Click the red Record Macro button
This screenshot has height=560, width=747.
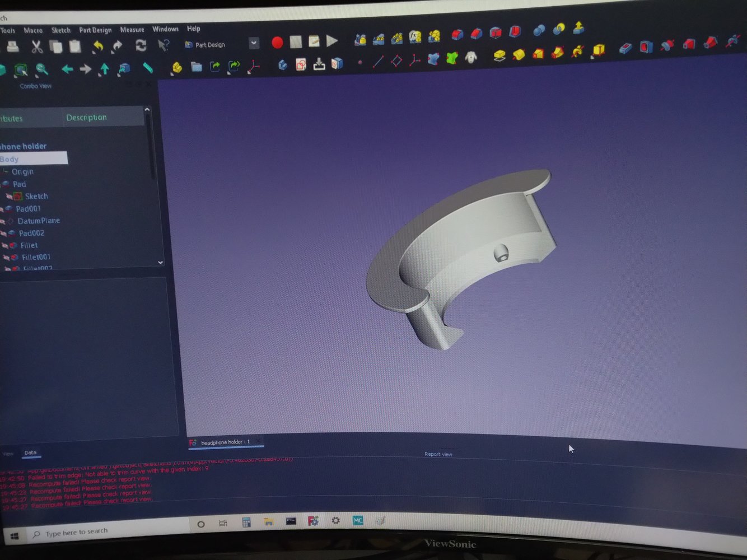[x=277, y=42]
